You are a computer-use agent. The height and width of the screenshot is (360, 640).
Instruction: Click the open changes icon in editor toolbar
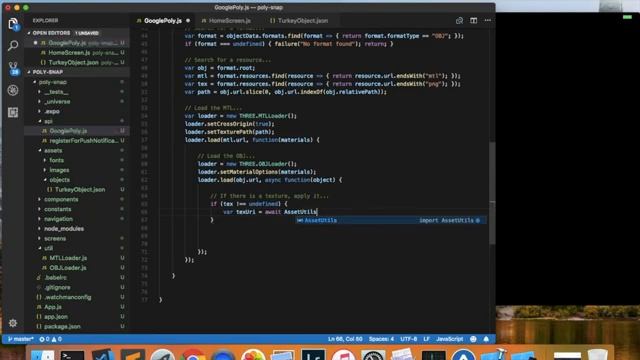459,20
